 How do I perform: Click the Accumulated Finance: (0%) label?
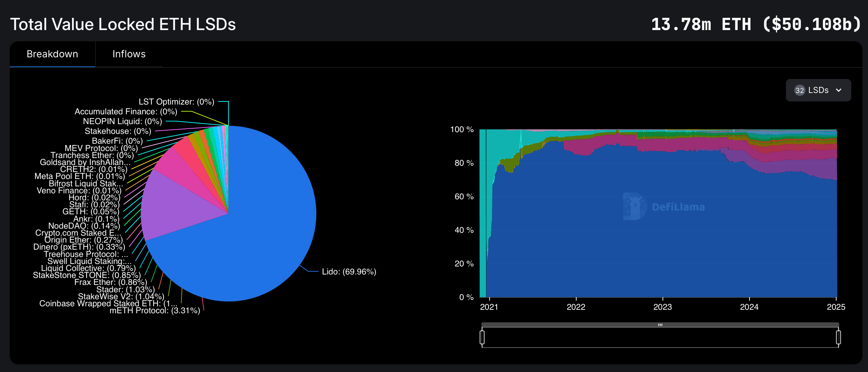tap(126, 112)
